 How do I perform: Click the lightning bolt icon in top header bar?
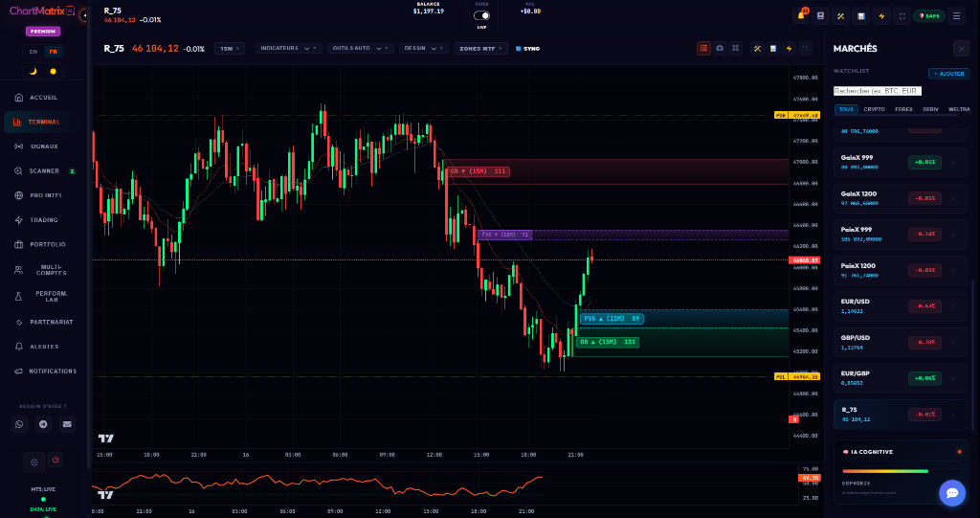click(881, 15)
